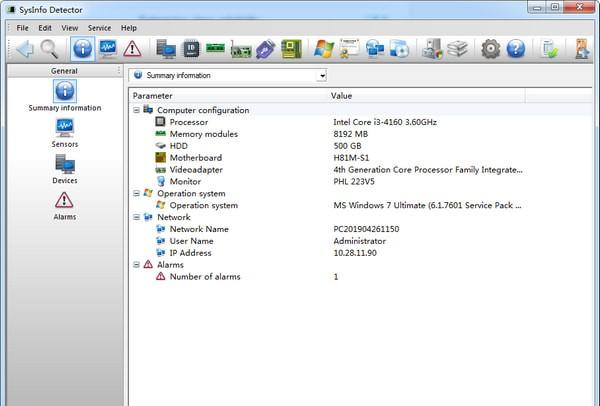600x406 pixels.
Task: Open the Windows flag toolbar icon
Action: click(324, 49)
